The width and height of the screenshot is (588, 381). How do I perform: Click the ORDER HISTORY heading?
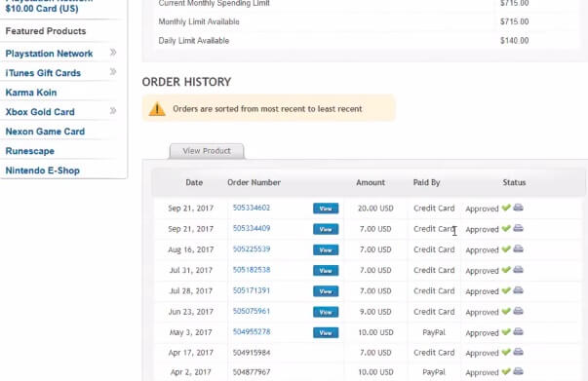coord(186,82)
